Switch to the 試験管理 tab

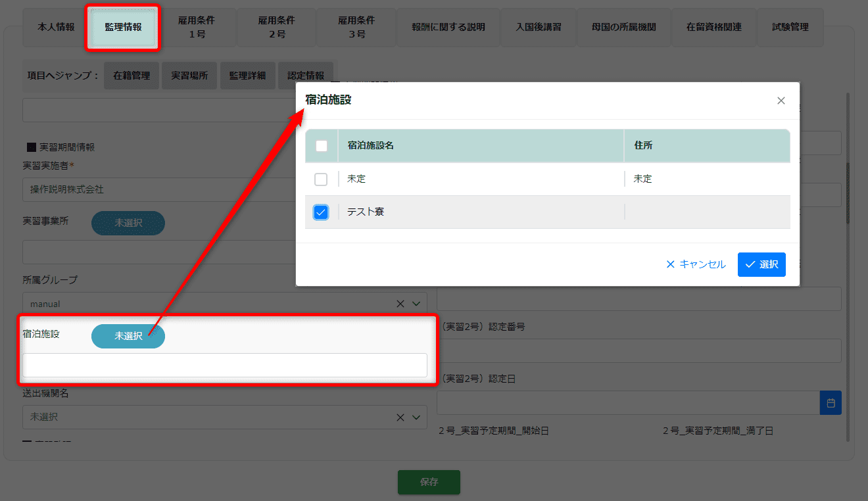tap(790, 28)
